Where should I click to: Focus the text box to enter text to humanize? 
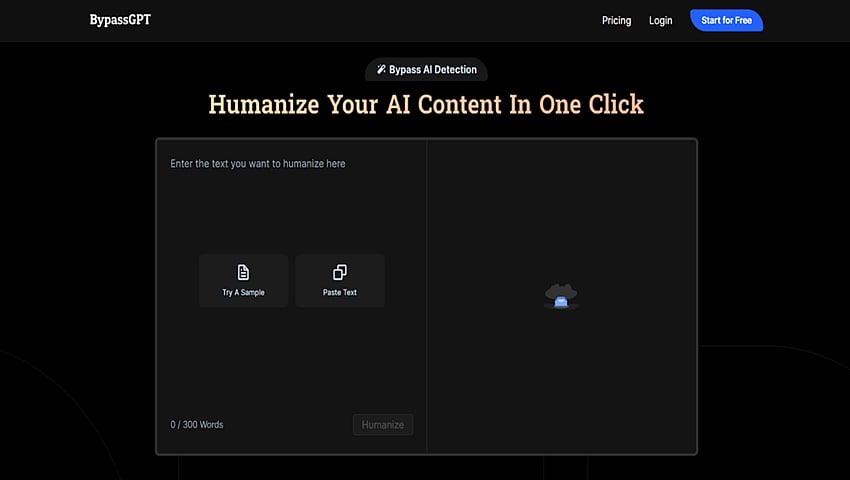pyautogui.click(x=291, y=210)
